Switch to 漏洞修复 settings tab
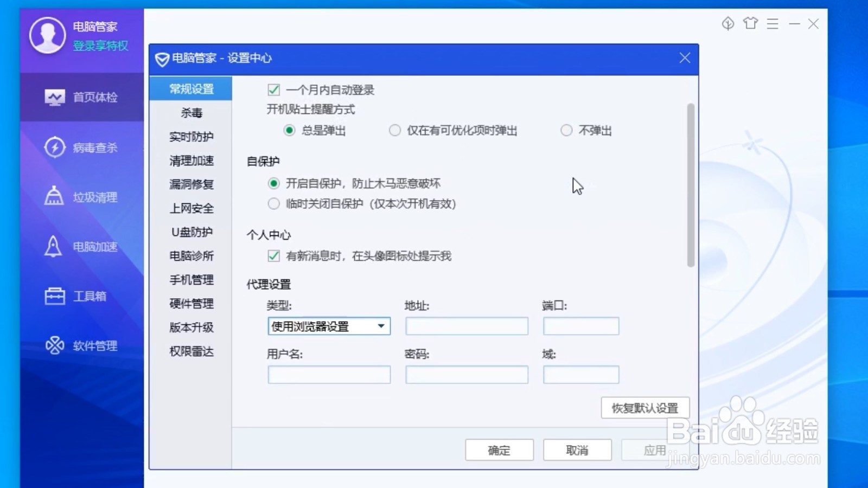 coord(191,184)
